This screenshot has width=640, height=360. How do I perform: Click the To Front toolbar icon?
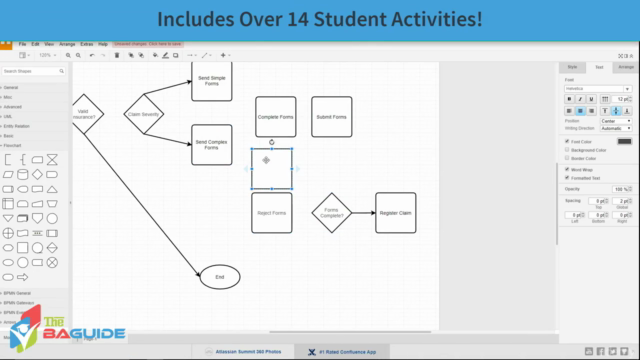(131, 55)
